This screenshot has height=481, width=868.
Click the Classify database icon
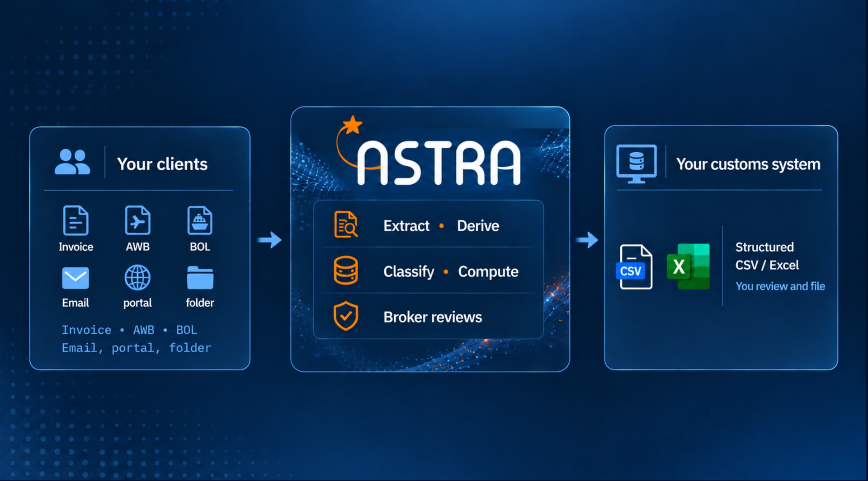(346, 271)
